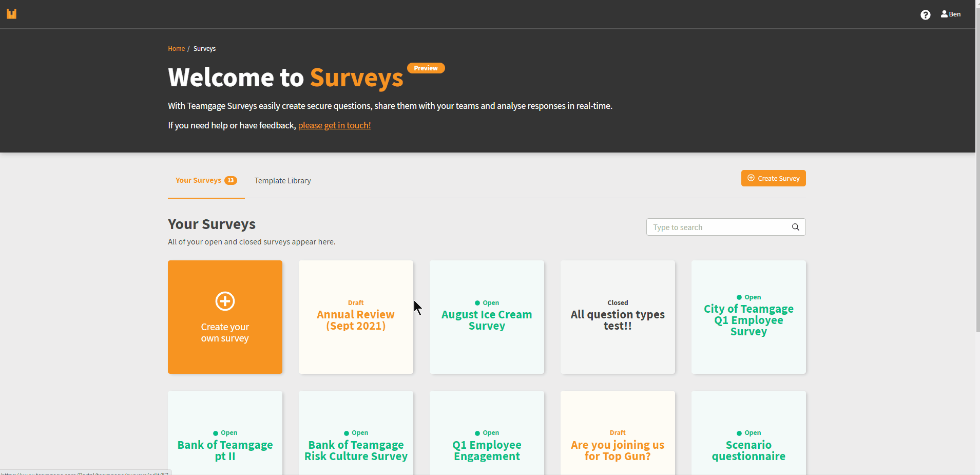Image resolution: width=980 pixels, height=475 pixels.
Task: Click the Teamgage logo icon
Action: pos(11,14)
